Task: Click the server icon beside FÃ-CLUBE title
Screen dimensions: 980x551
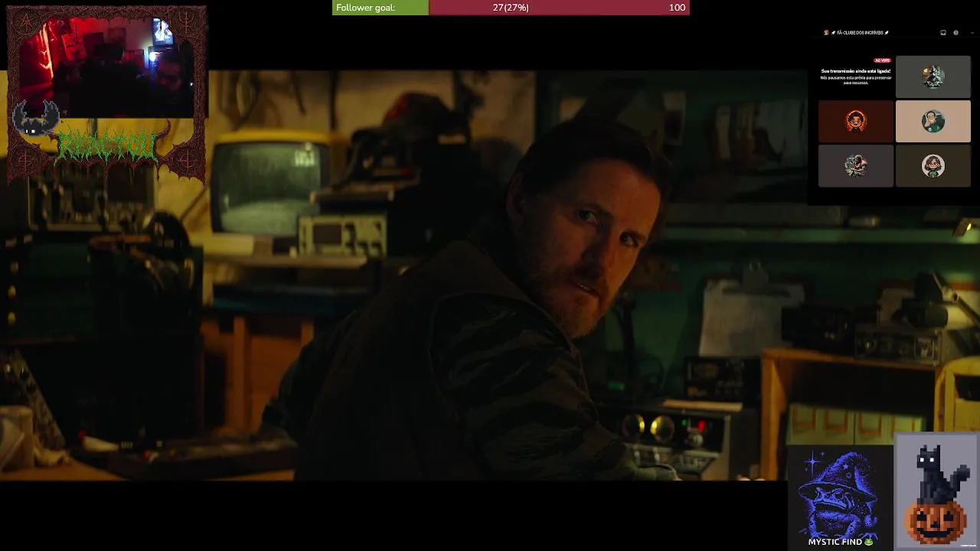Action: 826,33
